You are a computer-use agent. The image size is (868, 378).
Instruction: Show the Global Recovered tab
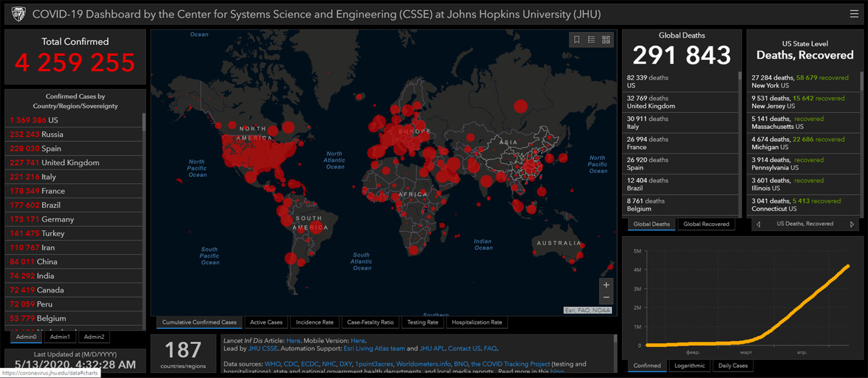(x=706, y=224)
